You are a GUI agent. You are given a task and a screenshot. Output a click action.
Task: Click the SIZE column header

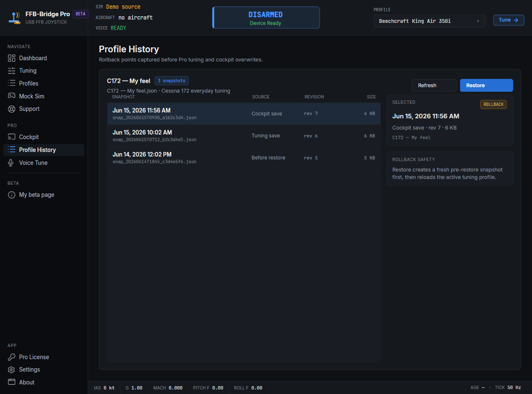point(371,97)
